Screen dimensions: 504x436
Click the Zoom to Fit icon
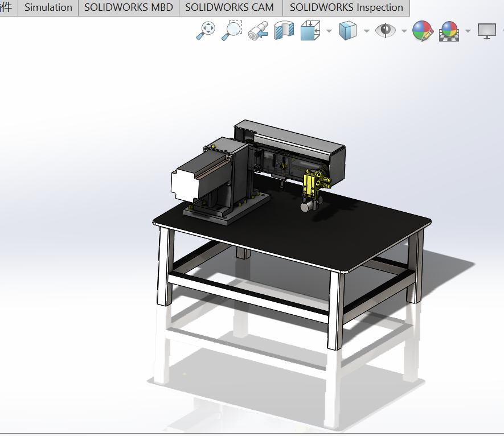coord(206,31)
